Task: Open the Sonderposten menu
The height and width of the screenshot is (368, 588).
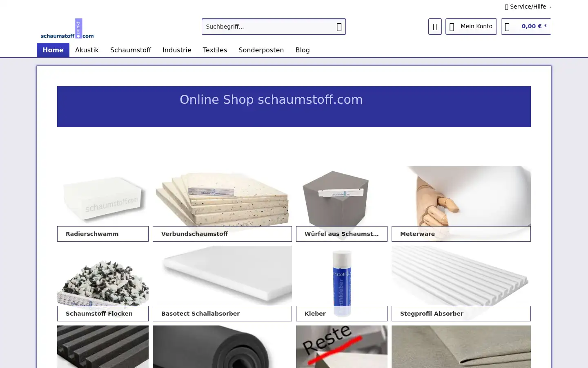Action: click(x=261, y=50)
